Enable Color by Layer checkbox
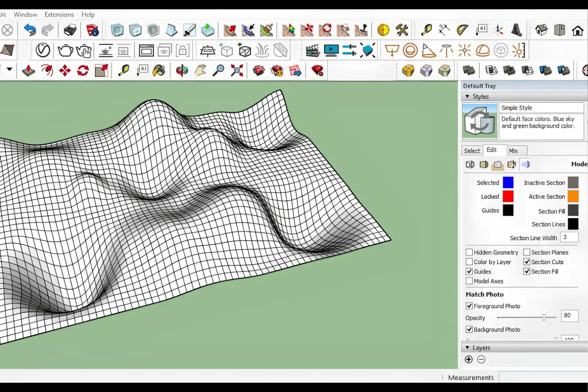This screenshot has height=392, width=588. click(x=469, y=261)
